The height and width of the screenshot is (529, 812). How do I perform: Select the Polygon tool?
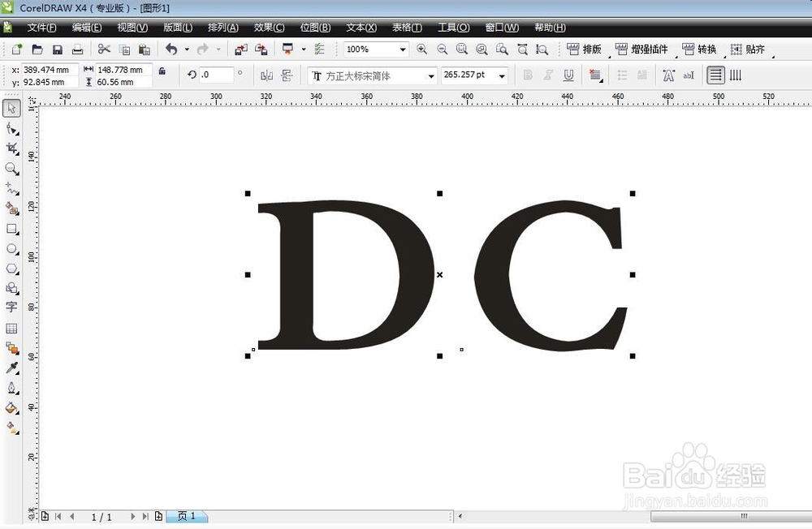click(x=12, y=269)
